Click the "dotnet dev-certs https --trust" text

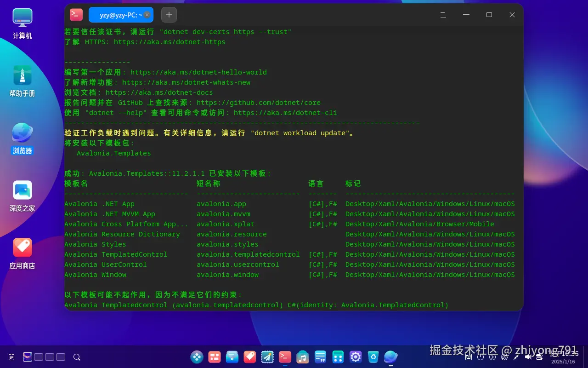tap(226, 32)
